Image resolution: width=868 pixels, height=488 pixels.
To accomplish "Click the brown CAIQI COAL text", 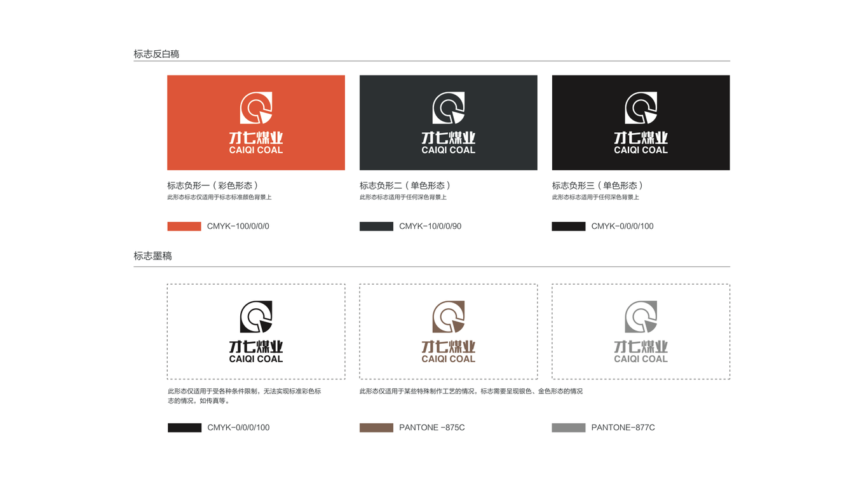I will click(449, 359).
